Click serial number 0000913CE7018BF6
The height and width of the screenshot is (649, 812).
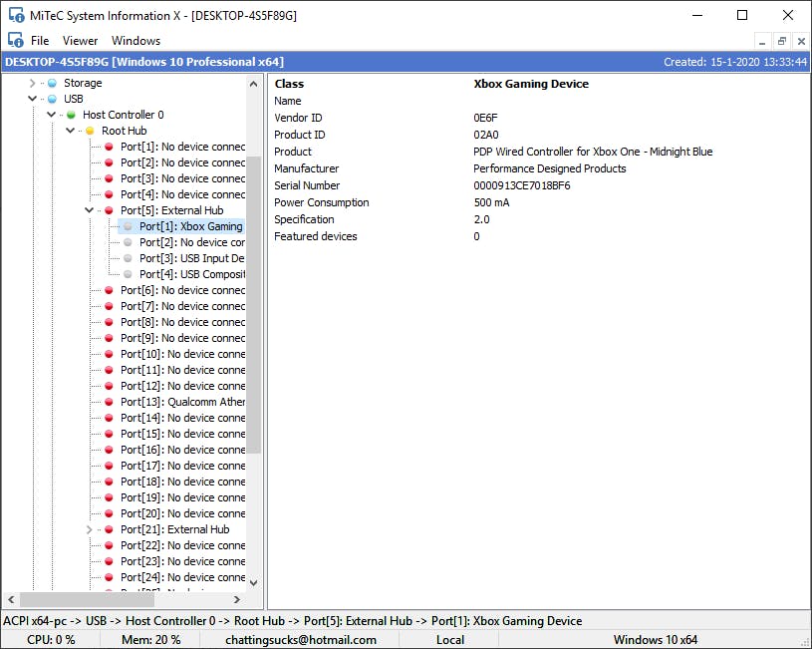point(521,185)
